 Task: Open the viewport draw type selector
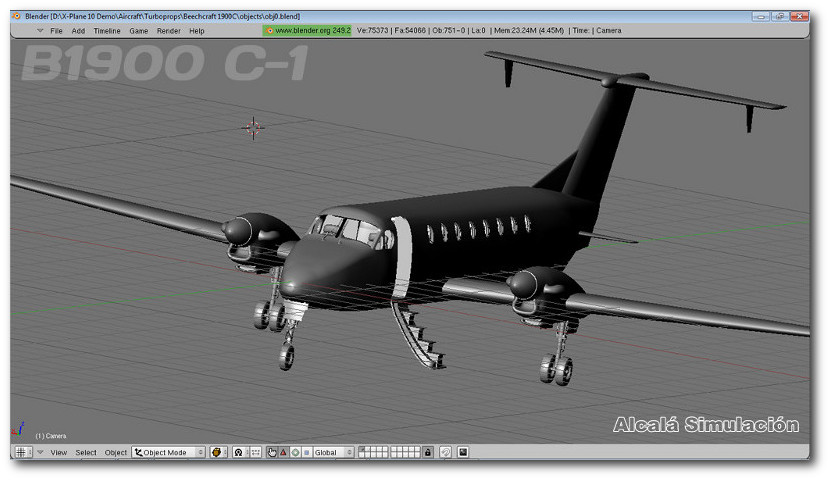coord(218,453)
